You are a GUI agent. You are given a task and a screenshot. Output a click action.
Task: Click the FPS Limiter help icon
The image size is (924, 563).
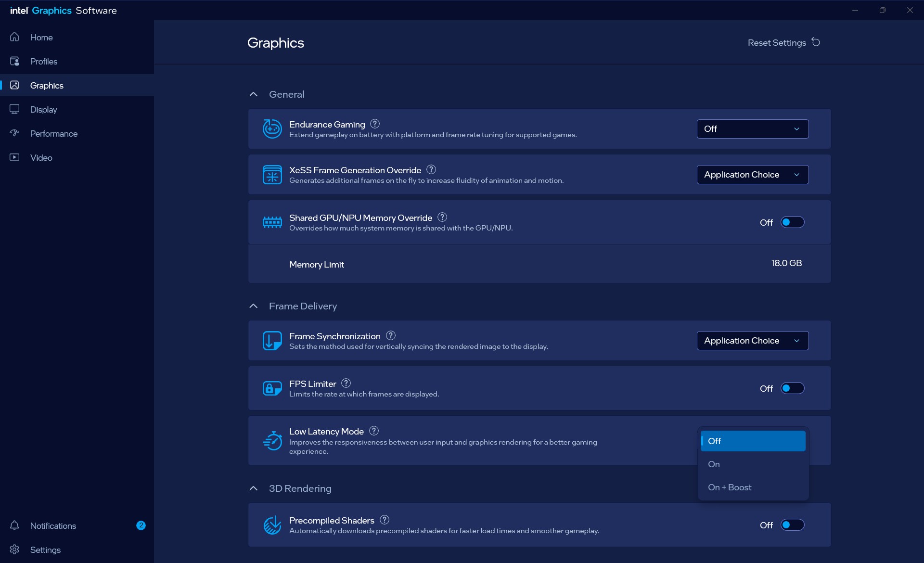pos(346,383)
